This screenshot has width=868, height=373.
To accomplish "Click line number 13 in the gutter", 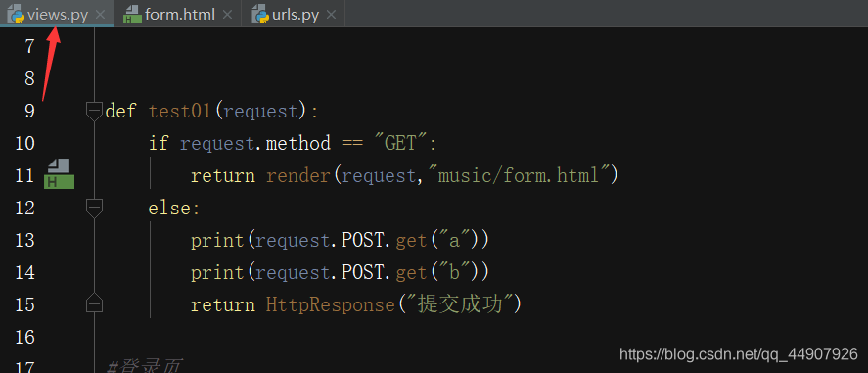I will (x=23, y=240).
